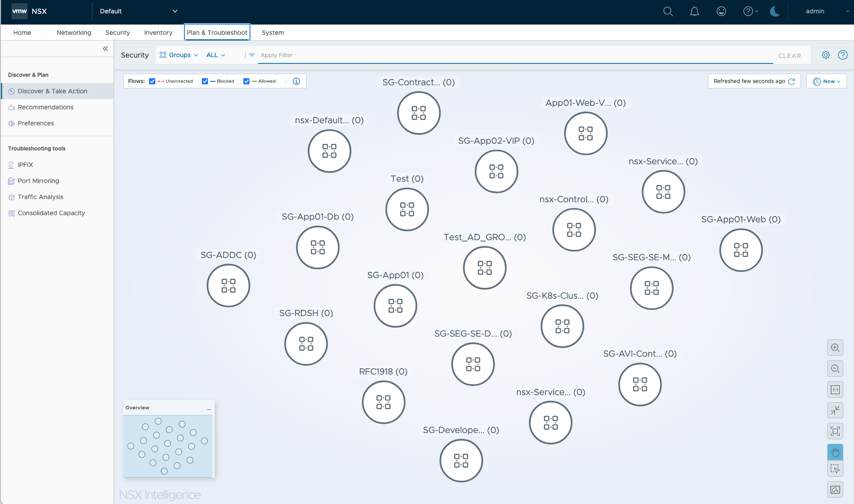Refresh the visualization data
This screenshot has width=854, height=504.
[792, 81]
